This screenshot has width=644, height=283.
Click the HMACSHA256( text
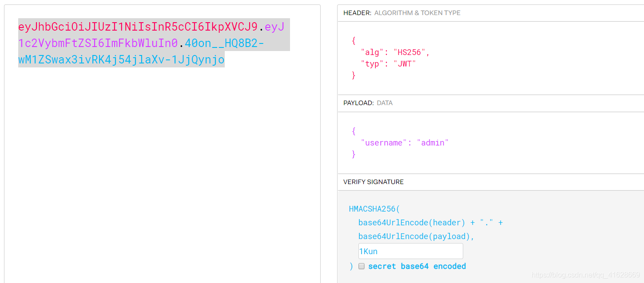[x=374, y=209]
